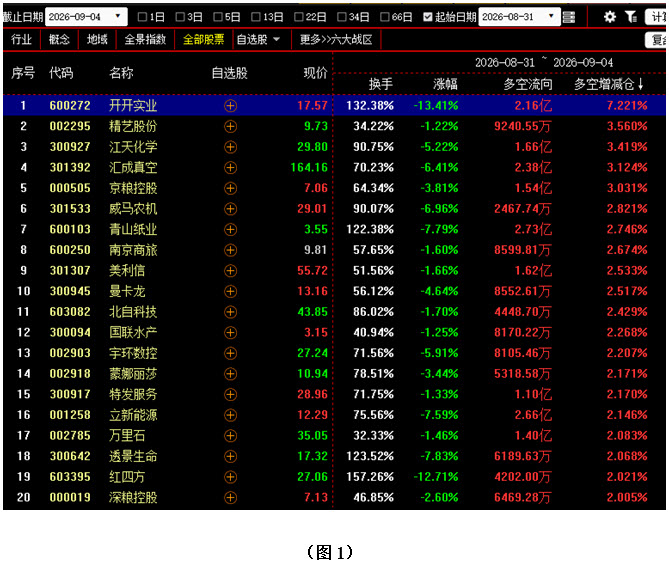Select stock row 汇成真空
Screen dimensions: 669x577
coord(334,168)
